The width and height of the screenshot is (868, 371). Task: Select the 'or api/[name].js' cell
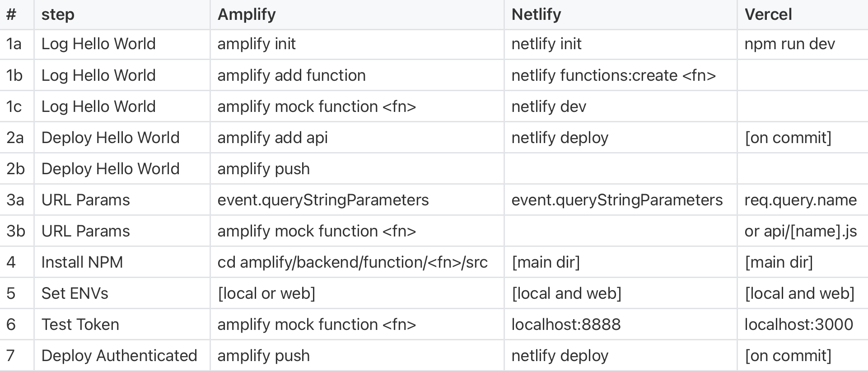pyautogui.click(x=800, y=231)
